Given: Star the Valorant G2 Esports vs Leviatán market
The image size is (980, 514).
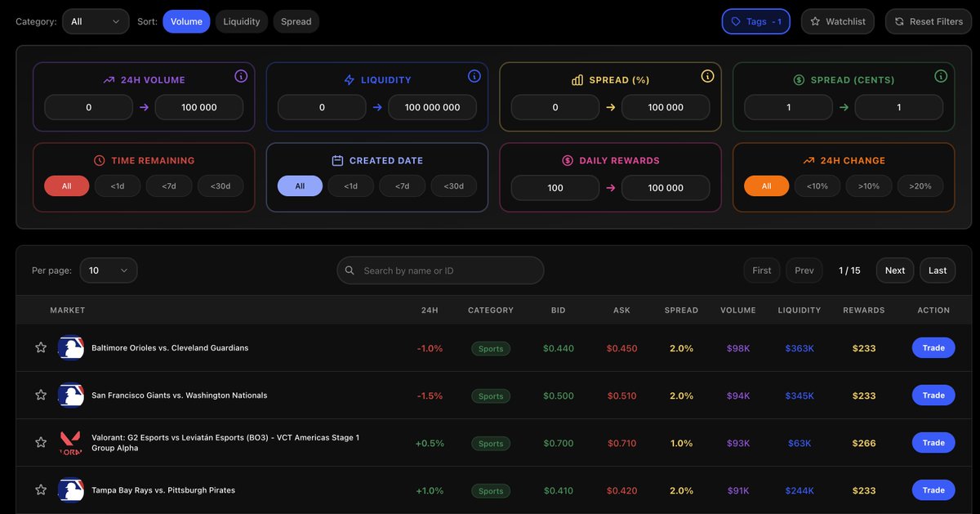Looking at the screenshot, I should (x=41, y=443).
